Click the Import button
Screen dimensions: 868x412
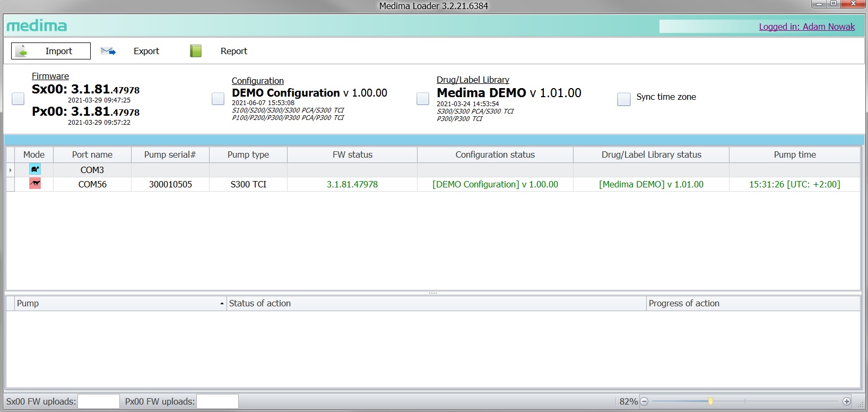tap(51, 51)
